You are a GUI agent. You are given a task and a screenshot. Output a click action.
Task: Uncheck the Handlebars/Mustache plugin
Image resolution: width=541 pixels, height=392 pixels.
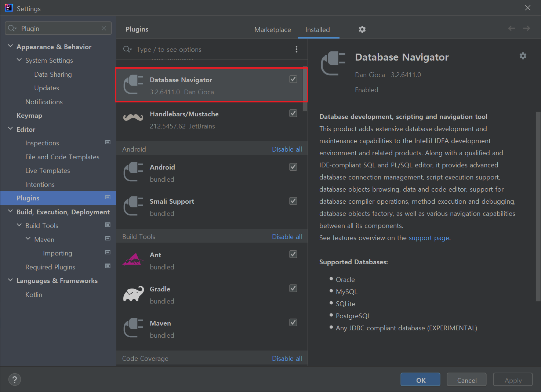pos(293,113)
